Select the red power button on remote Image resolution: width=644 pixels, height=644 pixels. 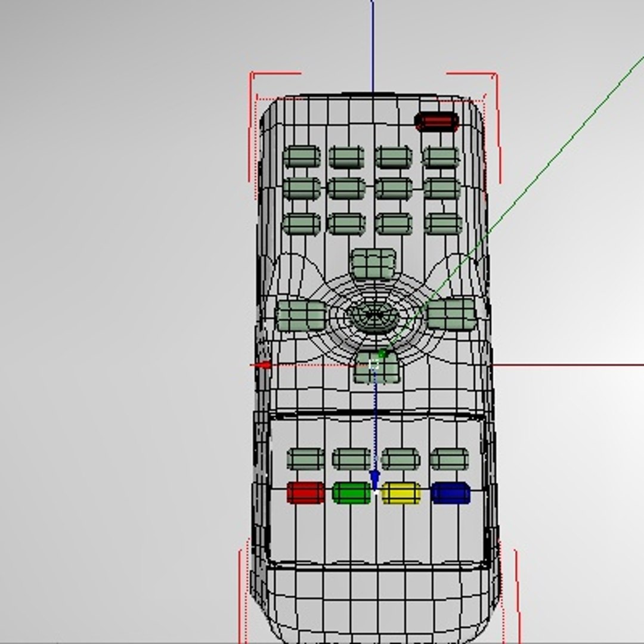tap(436, 122)
